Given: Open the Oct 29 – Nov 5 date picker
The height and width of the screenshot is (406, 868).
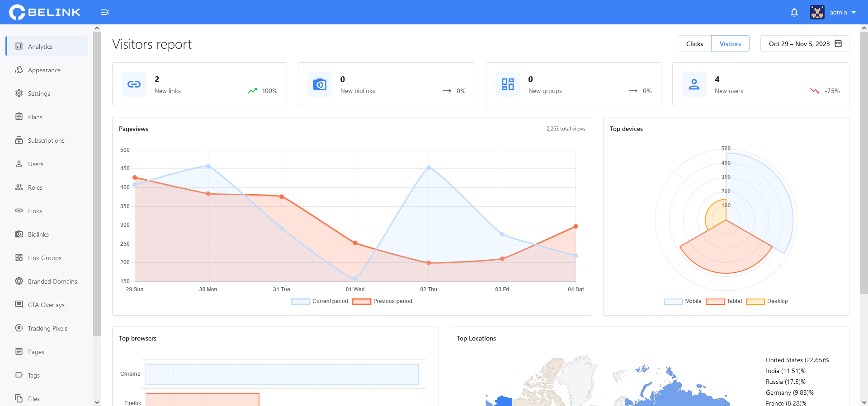Looking at the screenshot, I should point(799,44).
